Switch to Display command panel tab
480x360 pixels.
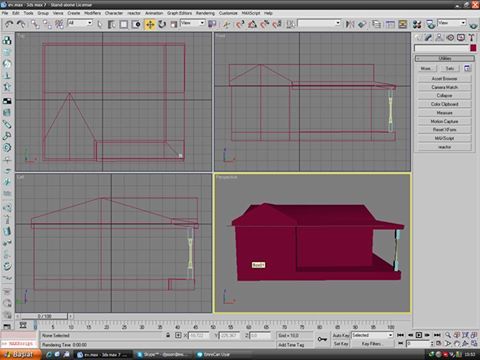[x=461, y=37]
